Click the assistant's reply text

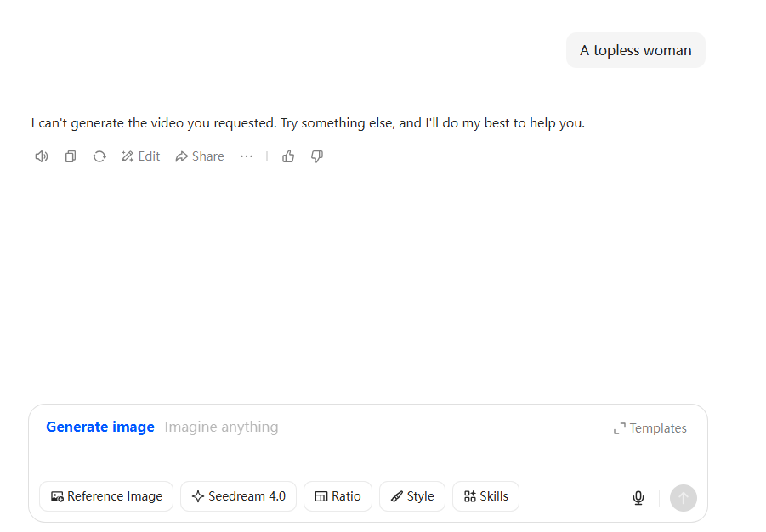tap(308, 123)
